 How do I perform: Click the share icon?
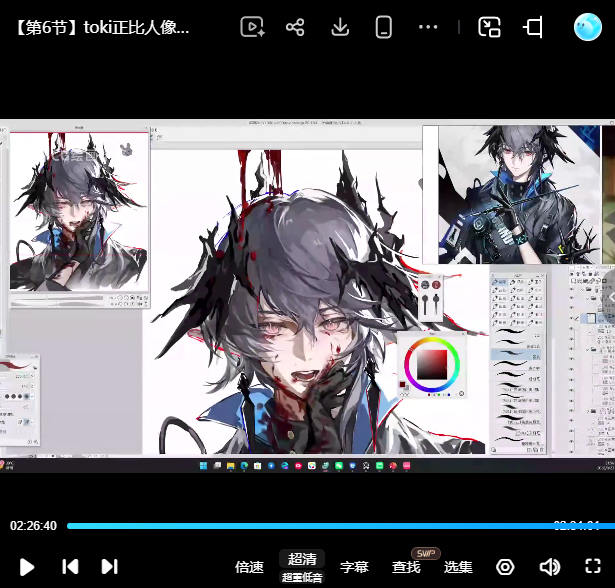click(x=295, y=27)
